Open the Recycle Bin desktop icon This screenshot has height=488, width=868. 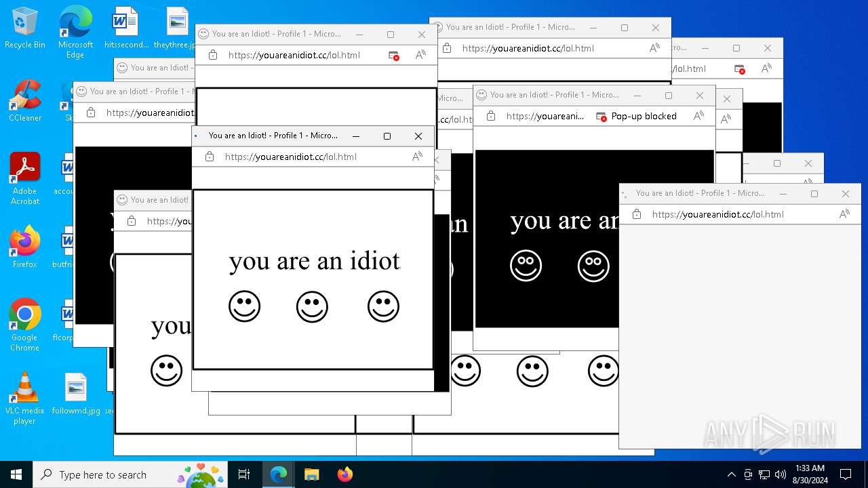25,28
